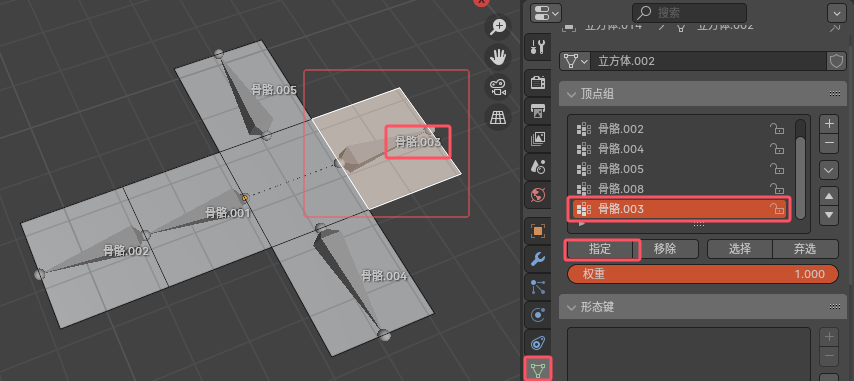Collapse the 形态键 shape keys panel
The image size is (854, 381).
(571, 308)
